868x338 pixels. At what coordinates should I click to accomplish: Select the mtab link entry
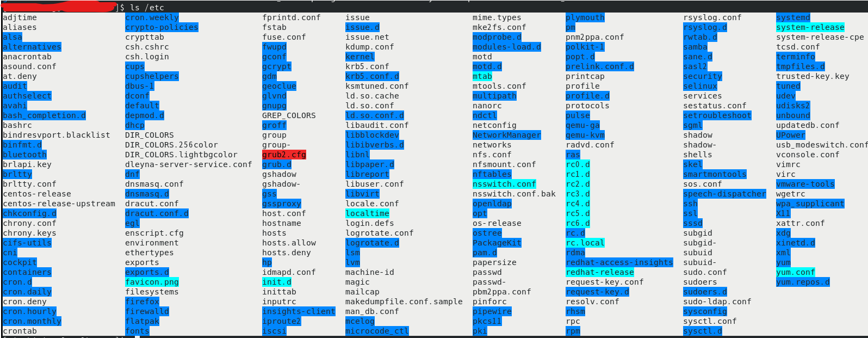coord(482,76)
